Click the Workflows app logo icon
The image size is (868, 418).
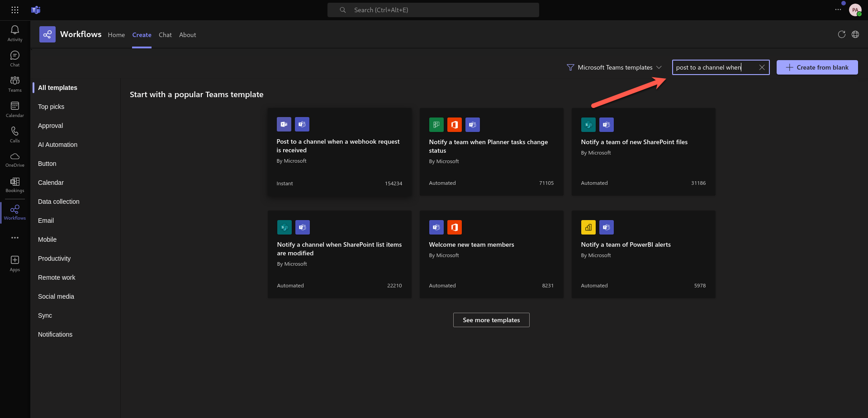tap(47, 34)
